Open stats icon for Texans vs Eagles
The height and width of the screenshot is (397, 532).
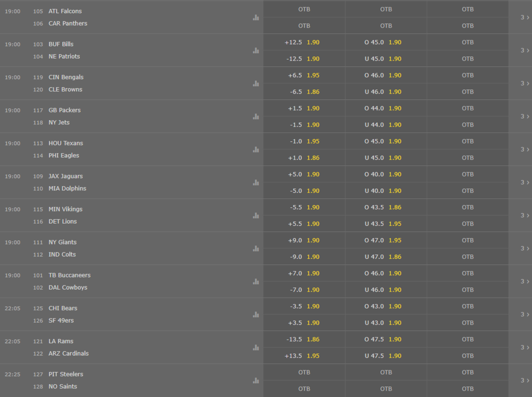(256, 149)
